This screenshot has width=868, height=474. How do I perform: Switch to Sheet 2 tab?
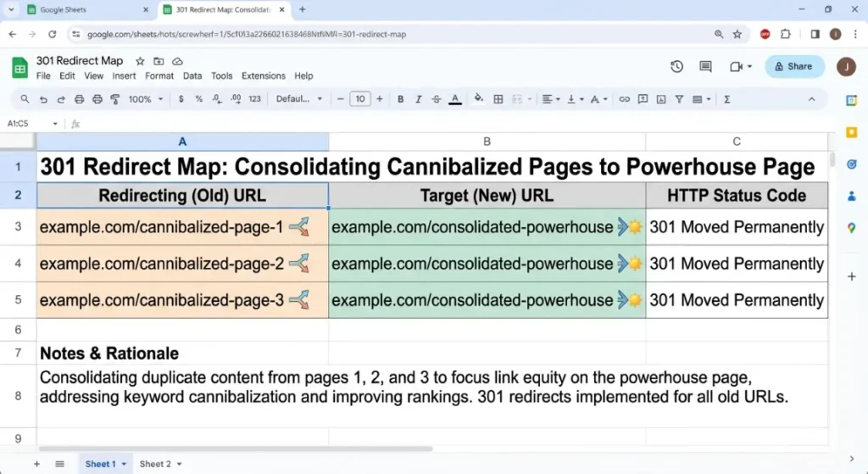[155, 464]
